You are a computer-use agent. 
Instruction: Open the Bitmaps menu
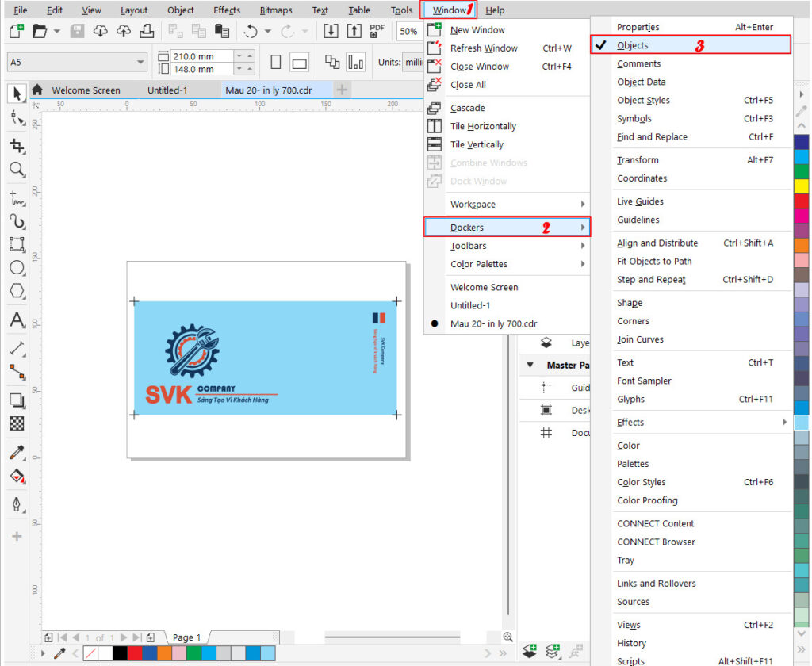tap(275, 10)
